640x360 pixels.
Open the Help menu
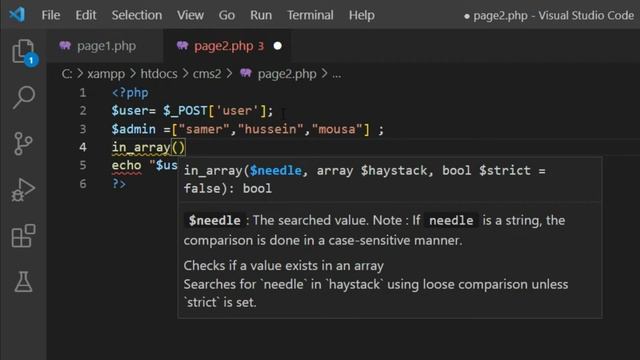point(362,15)
